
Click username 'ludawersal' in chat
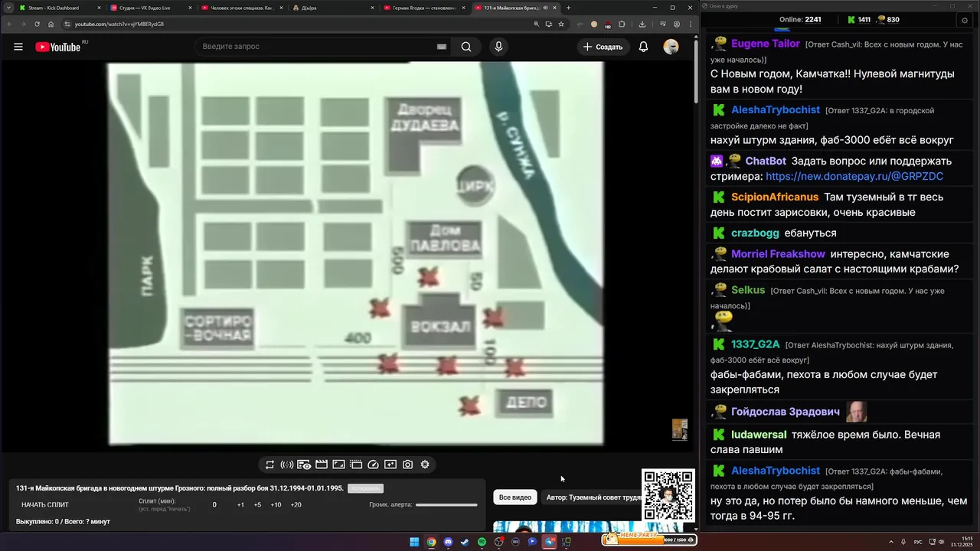pyautogui.click(x=759, y=435)
